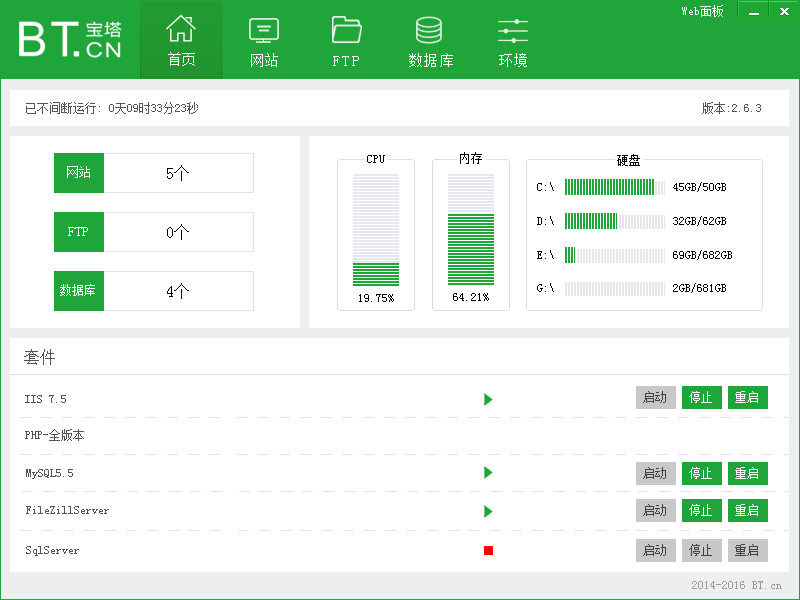Click the 2014-2016 BT.cn footer text
Viewport: 800px width, 600px height.
736,585
